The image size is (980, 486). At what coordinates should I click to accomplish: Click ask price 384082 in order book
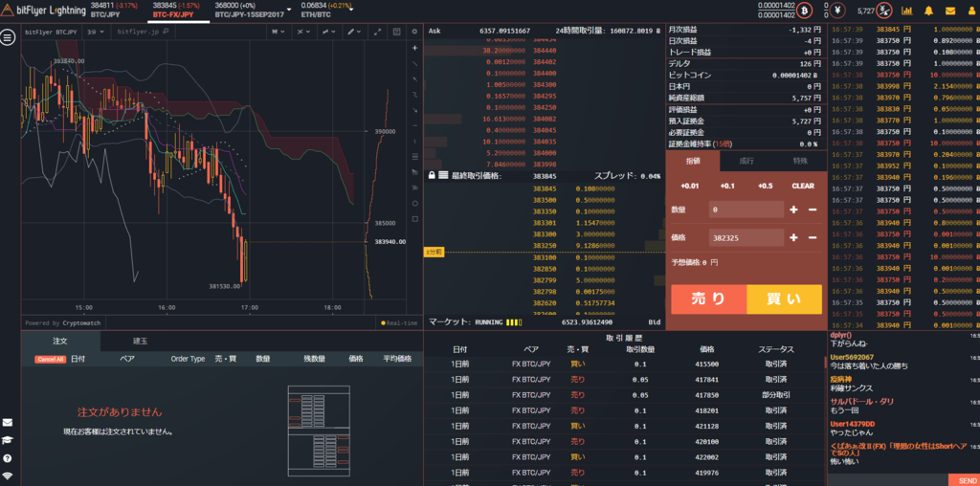coord(545,119)
